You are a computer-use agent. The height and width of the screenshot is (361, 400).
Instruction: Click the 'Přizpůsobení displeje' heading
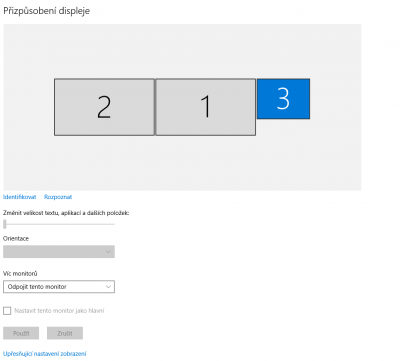(x=47, y=11)
